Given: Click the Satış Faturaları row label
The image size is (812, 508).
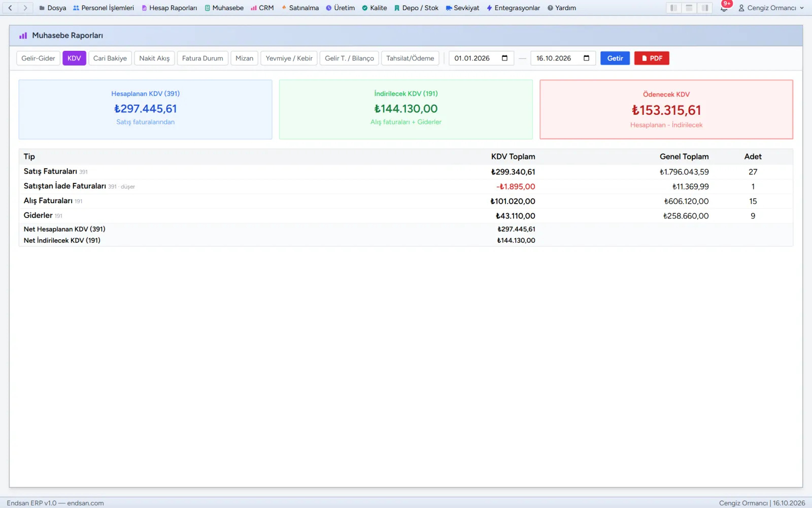Looking at the screenshot, I should [x=50, y=171].
